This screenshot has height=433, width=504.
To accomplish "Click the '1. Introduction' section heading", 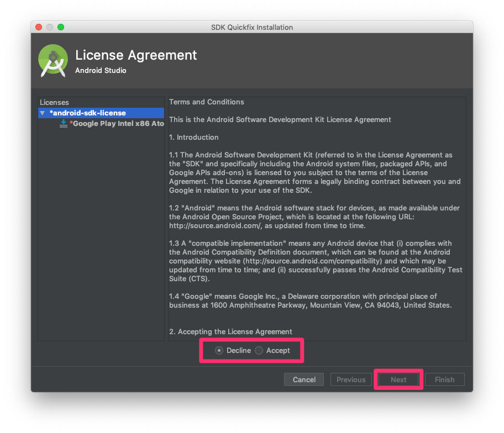I will (194, 138).
